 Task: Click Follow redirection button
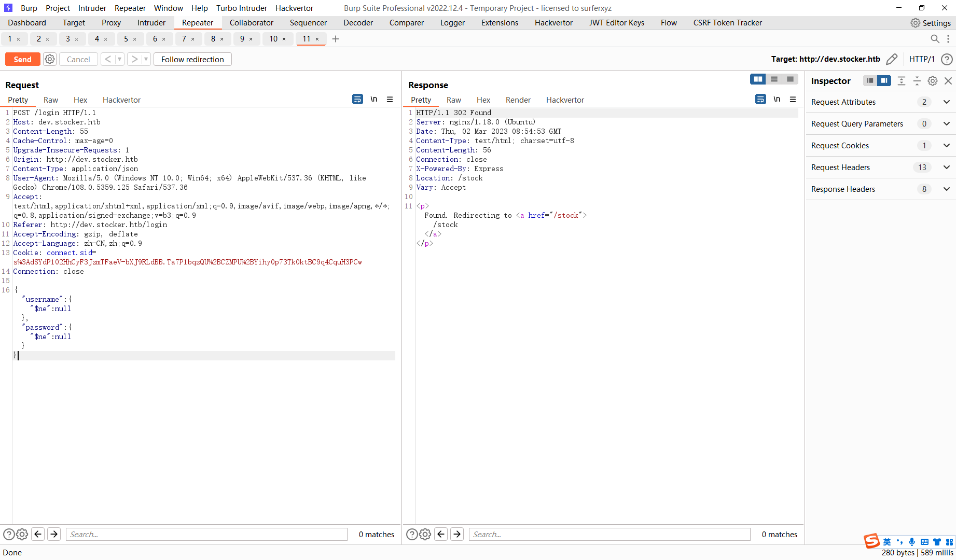[192, 59]
